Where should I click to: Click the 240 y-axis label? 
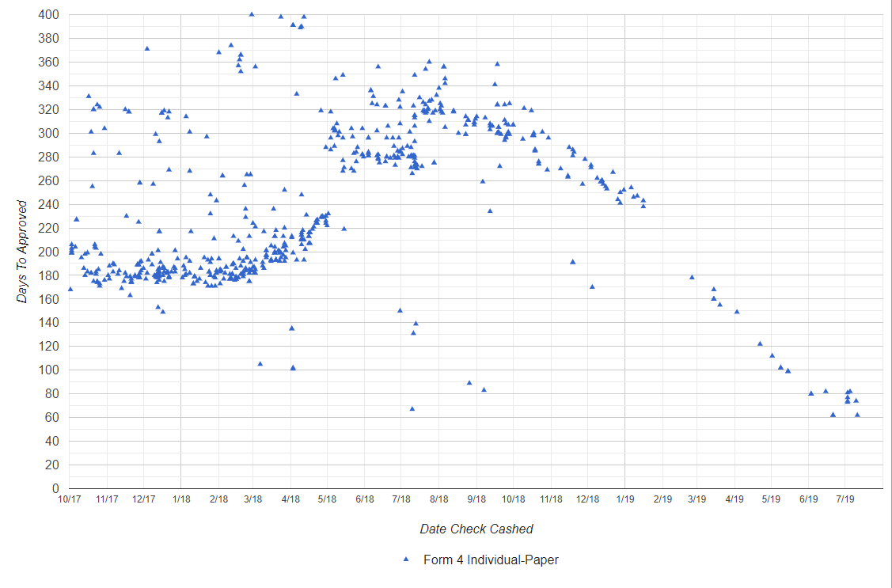(49, 204)
